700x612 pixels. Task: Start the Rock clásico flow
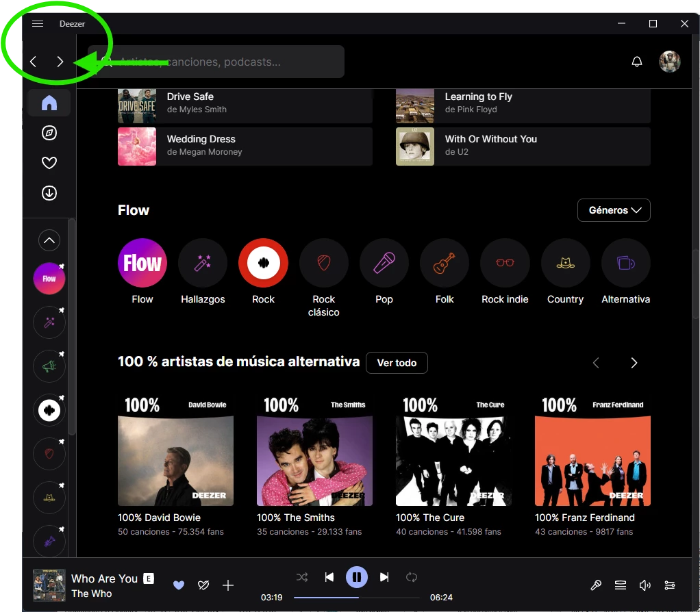tap(324, 263)
